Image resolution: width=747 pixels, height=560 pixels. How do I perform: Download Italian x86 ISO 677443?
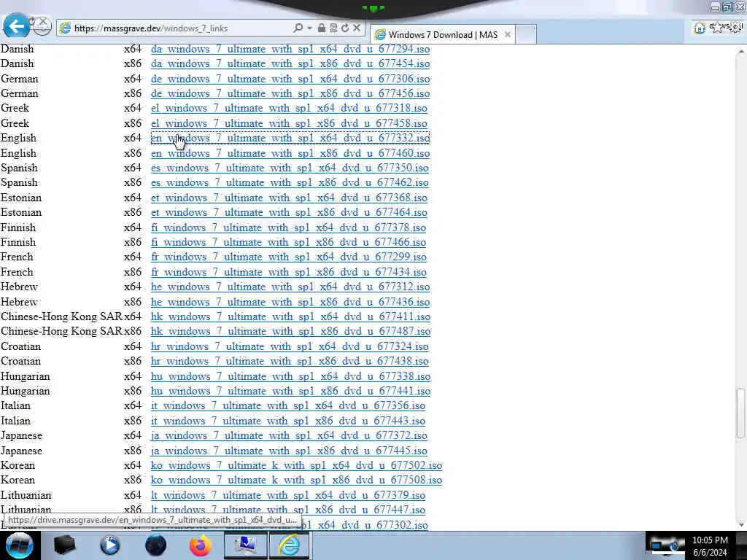coord(287,421)
